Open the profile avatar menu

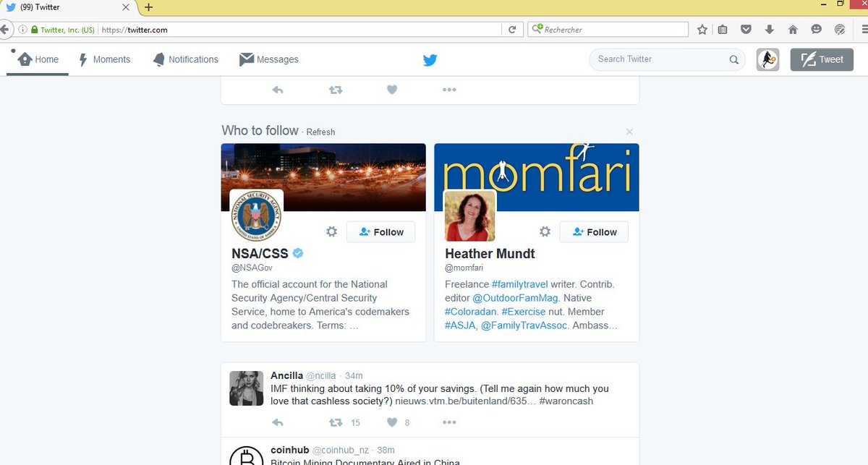[x=767, y=59]
